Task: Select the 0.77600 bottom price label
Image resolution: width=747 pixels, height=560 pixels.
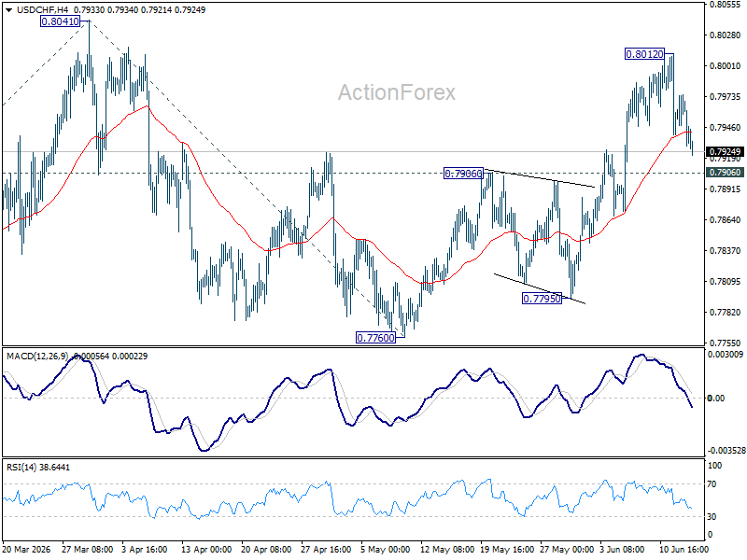Action: pos(376,338)
